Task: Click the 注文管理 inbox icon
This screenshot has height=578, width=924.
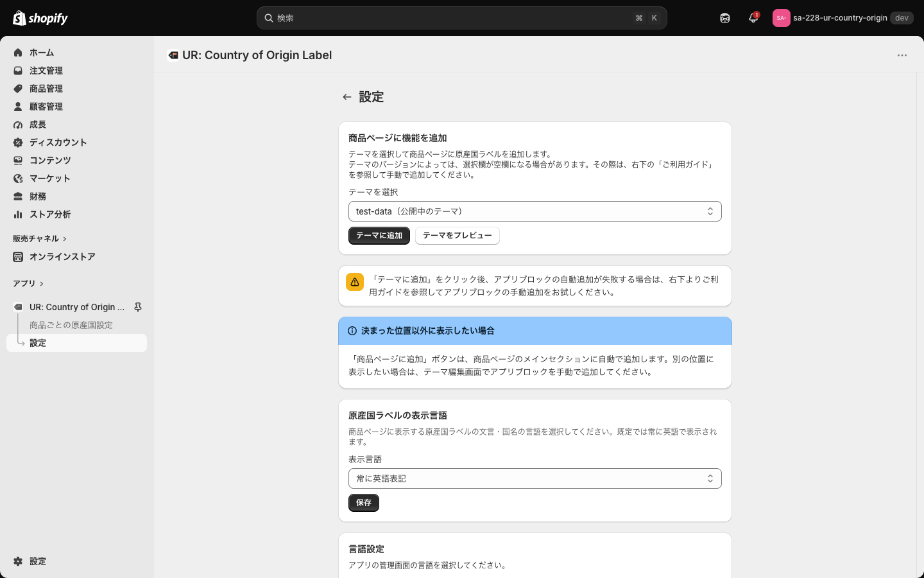Action: [x=18, y=71]
